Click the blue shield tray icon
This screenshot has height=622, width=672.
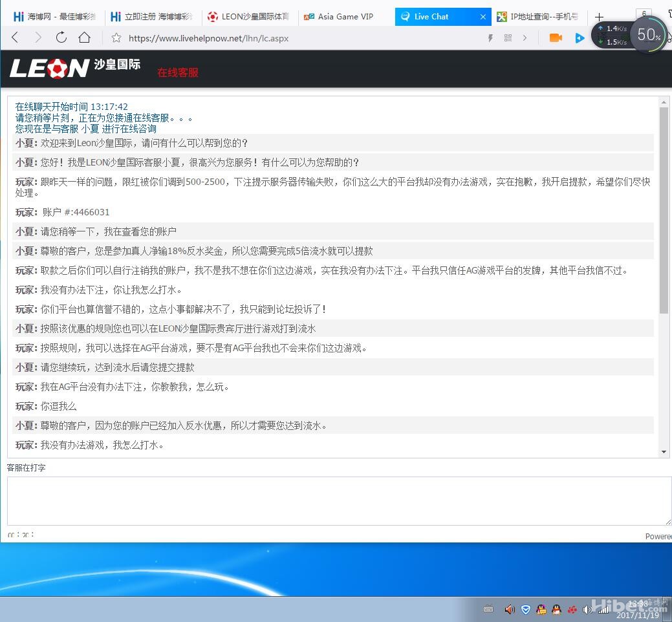point(525,609)
